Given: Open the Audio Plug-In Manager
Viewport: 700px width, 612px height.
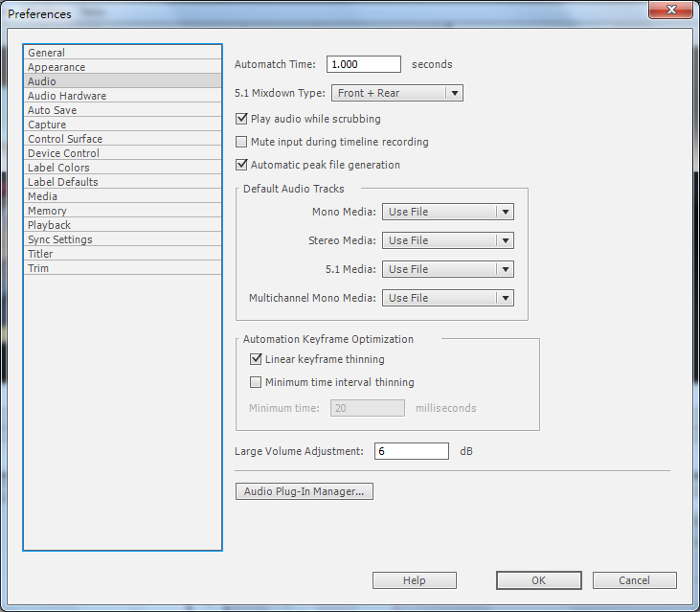Looking at the screenshot, I should pyautogui.click(x=304, y=491).
